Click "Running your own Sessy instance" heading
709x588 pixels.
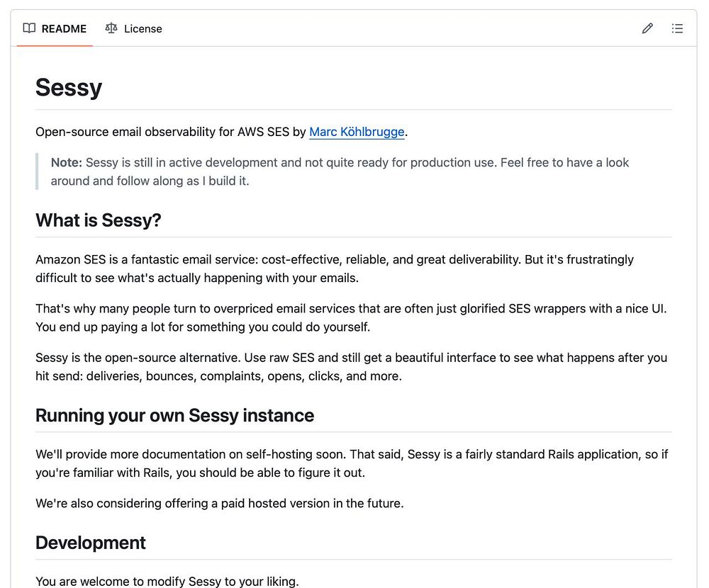click(174, 415)
